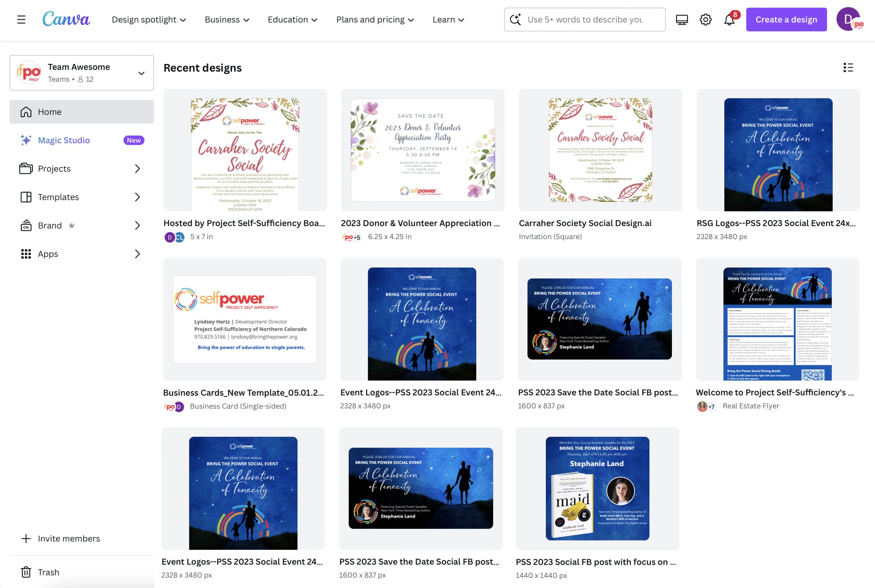875x588 pixels.
Task: Click the 'Invitation (Square)' design type text
Action: click(550, 237)
